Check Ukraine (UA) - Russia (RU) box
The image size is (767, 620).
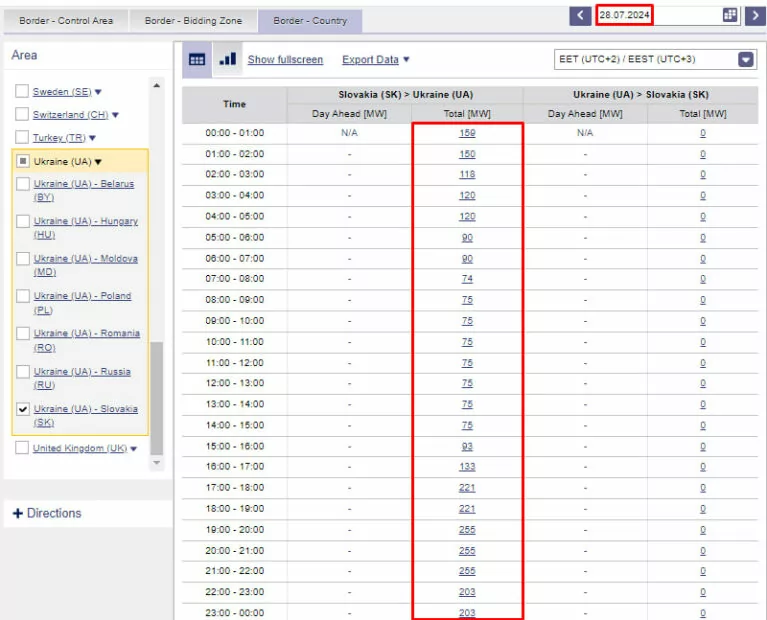23,371
